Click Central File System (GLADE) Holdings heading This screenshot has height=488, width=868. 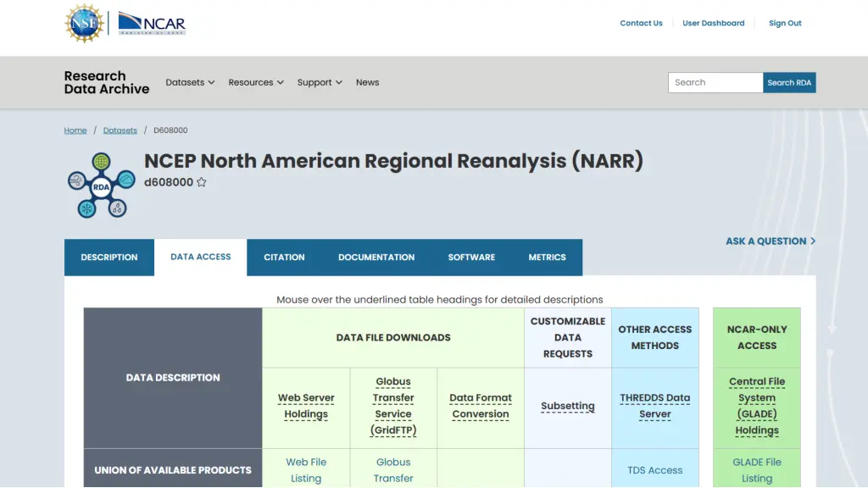(757, 406)
